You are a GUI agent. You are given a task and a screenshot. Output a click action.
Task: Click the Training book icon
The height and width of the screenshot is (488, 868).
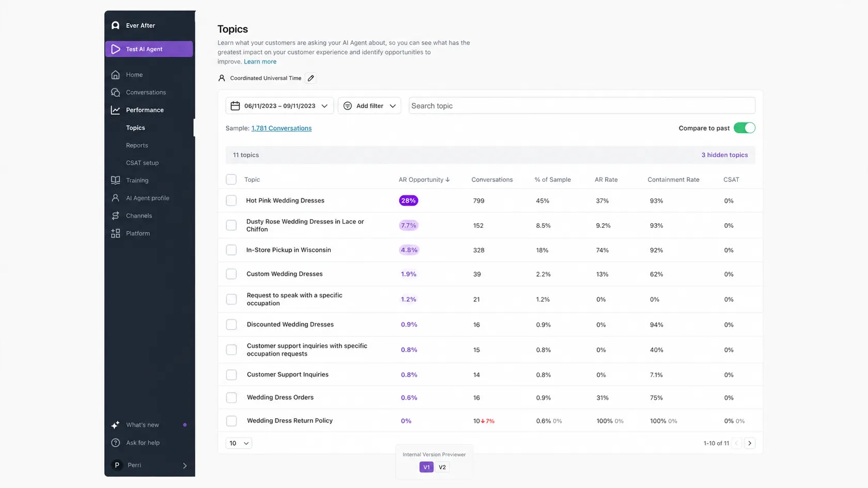click(x=116, y=180)
